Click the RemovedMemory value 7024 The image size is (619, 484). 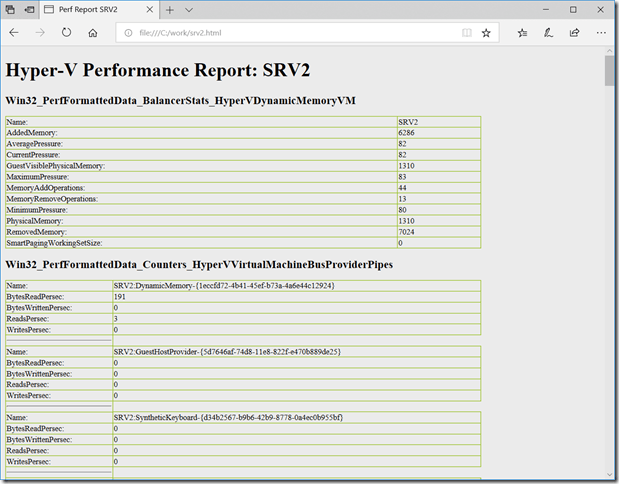click(406, 232)
